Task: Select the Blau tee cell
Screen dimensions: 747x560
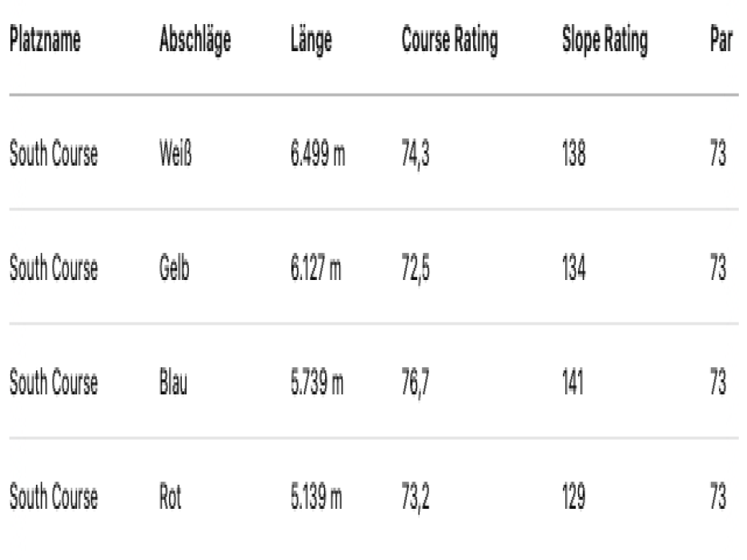Action: pyautogui.click(x=174, y=382)
